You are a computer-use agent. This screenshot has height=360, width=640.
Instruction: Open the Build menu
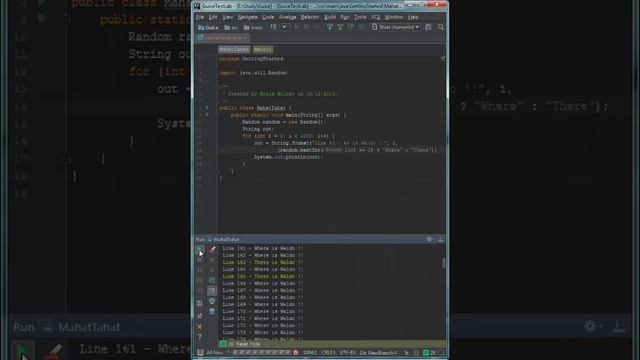click(x=330, y=17)
